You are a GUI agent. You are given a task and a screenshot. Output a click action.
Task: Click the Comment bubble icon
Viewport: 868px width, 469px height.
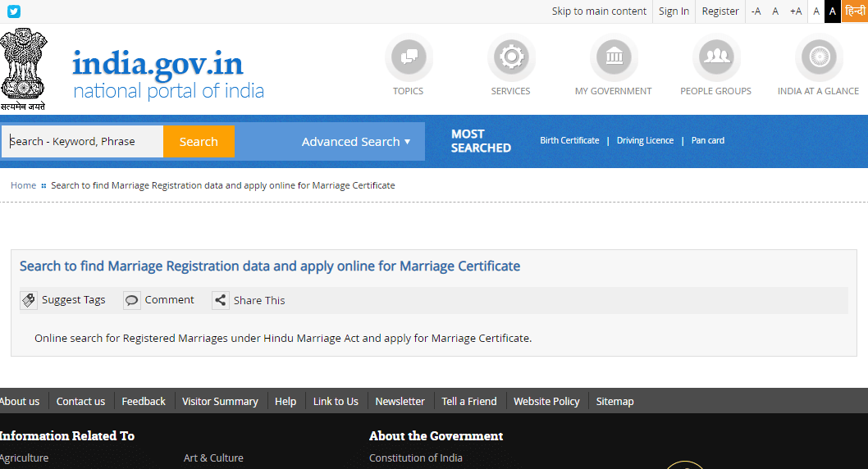pyautogui.click(x=132, y=300)
